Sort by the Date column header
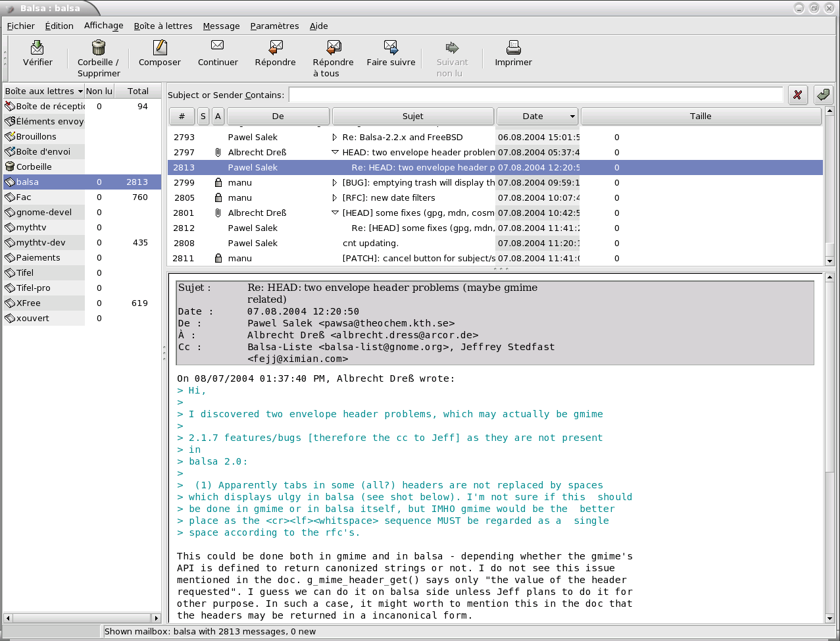This screenshot has height=641, width=840. pos(537,116)
